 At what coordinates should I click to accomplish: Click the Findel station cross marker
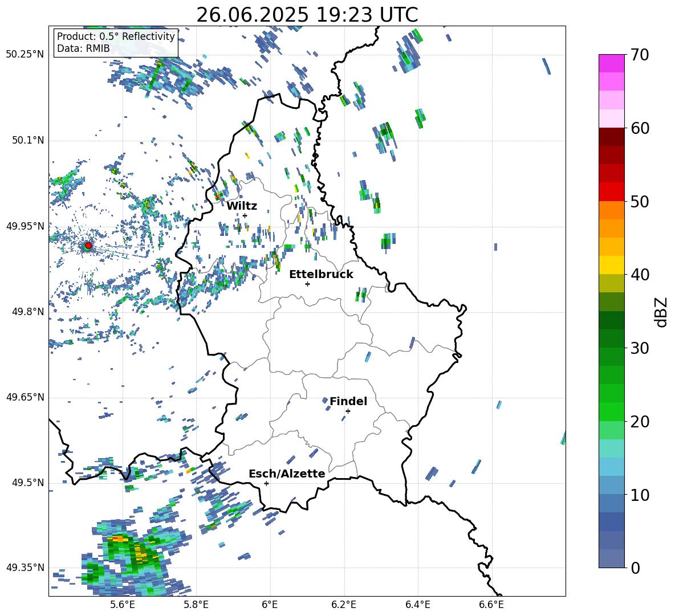click(348, 411)
